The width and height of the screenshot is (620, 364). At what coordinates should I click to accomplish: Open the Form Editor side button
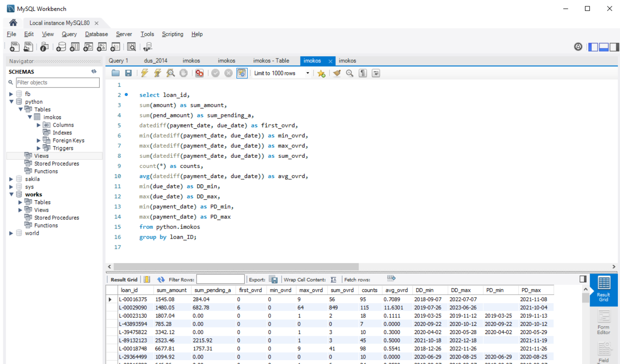click(x=603, y=322)
